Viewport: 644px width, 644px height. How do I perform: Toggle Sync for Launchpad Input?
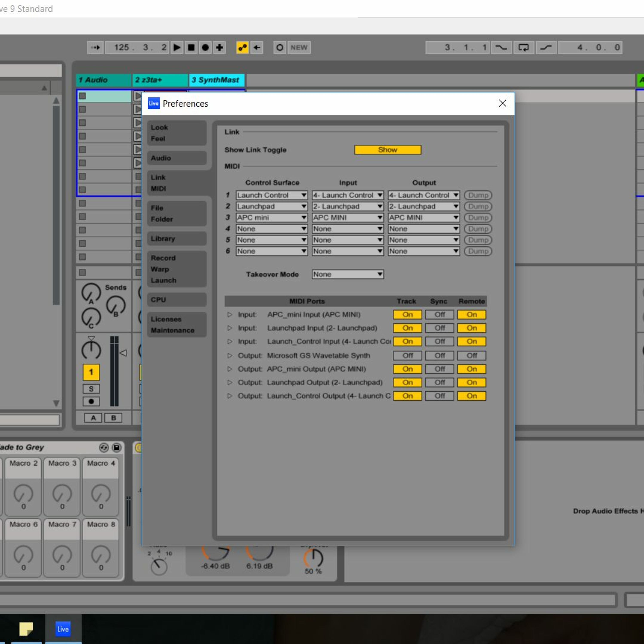[439, 328]
